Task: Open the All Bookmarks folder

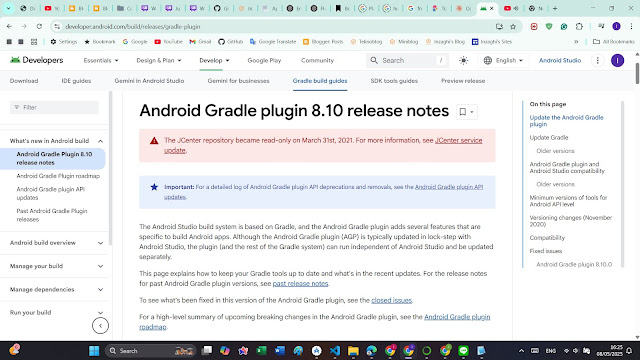Action: coord(613,42)
